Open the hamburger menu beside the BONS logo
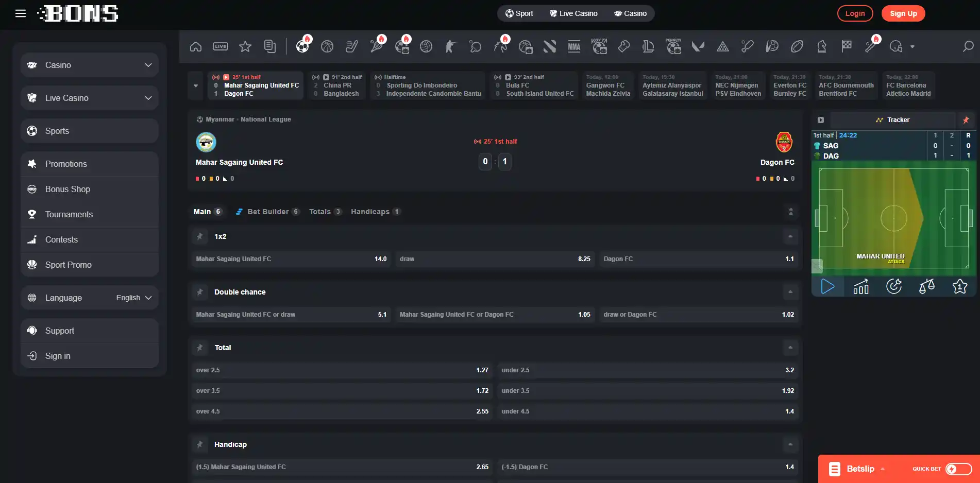980x483 pixels. pos(21,13)
